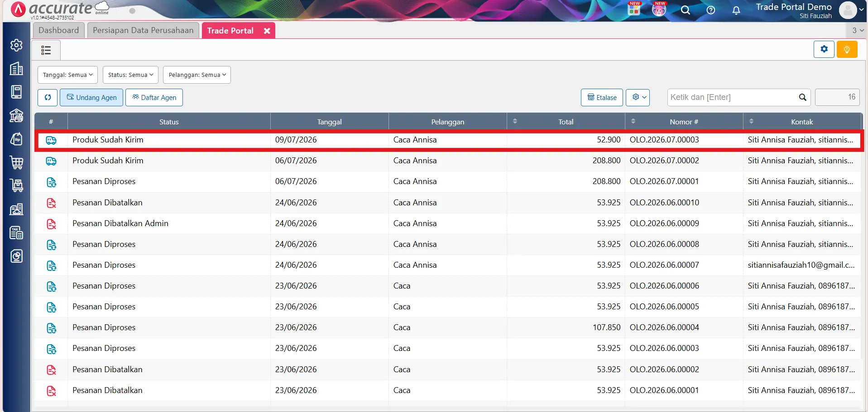Open the Pelanggan: Semua filter dropdown
The width and height of the screenshot is (868, 412).
coord(197,75)
